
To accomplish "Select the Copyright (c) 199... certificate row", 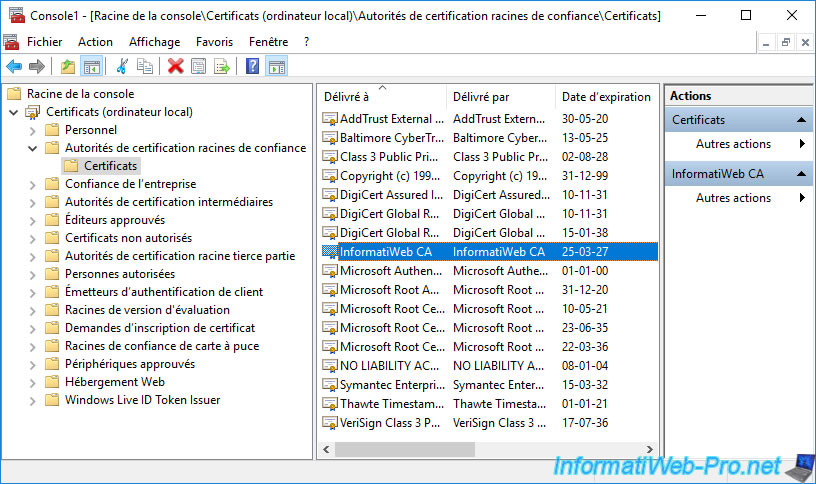I will point(489,176).
